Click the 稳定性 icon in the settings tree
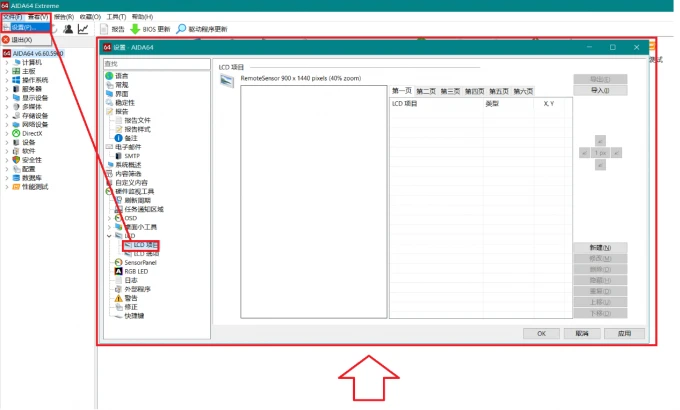This screenshot has width=680, height=410. point(109,103)
